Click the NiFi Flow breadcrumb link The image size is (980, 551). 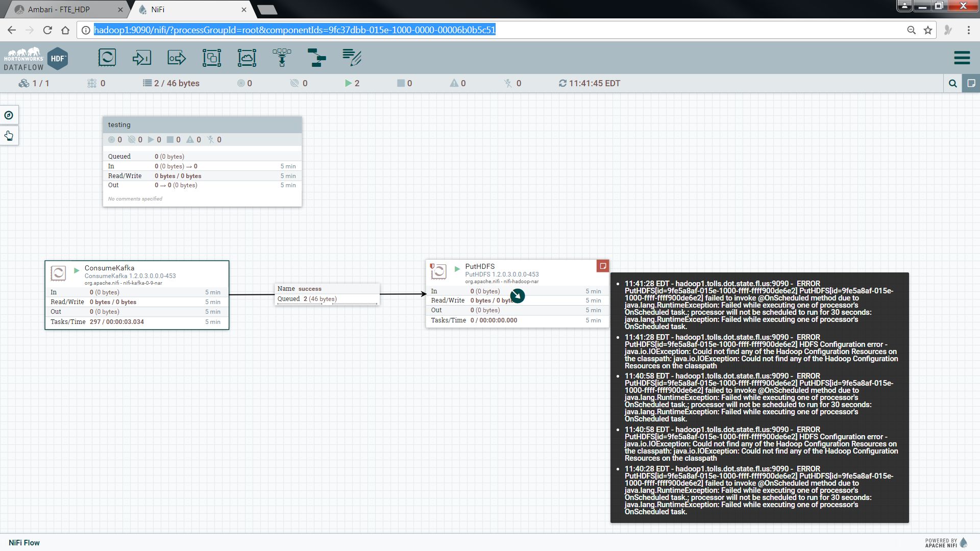click(x=24, y=543)
